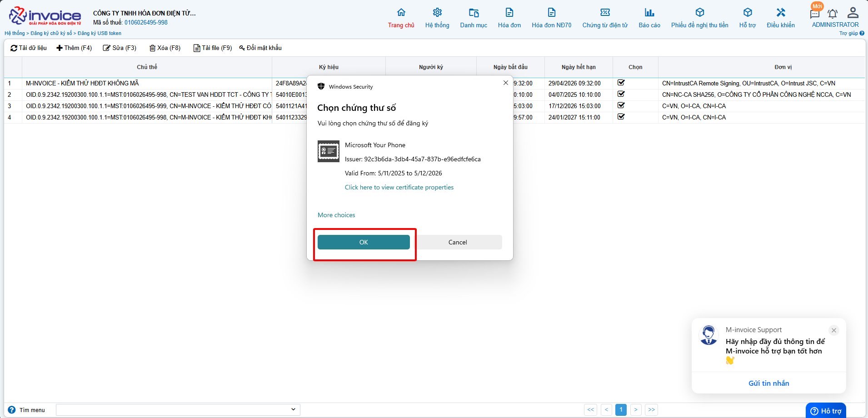Toggle Chọn checkbox for row 2

(621, 94)
